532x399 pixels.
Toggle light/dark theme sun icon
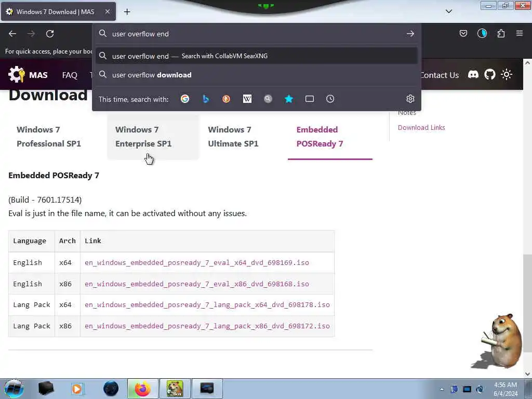click(x=506, y=74)
